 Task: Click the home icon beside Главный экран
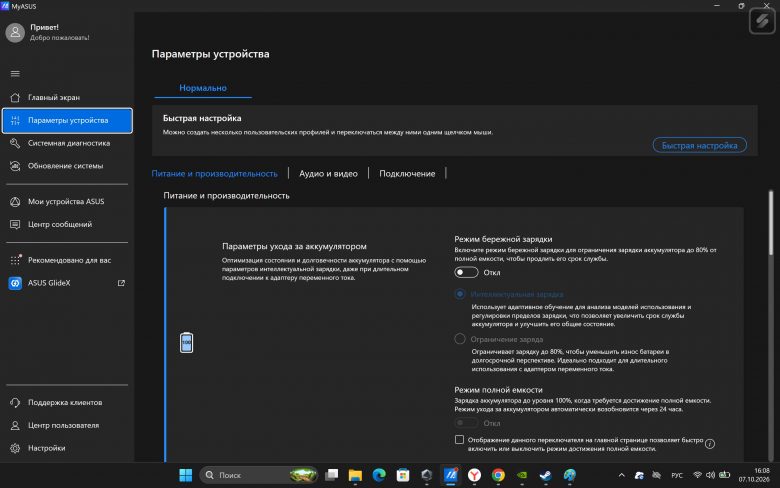click(x=15, y=98)
